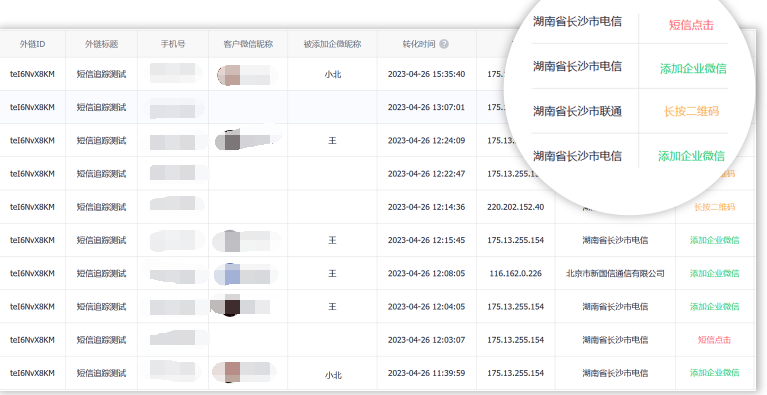Click teI6NvX8KM ID in the 13:07:01 row

pyautogui.click(x=32, y=107)
